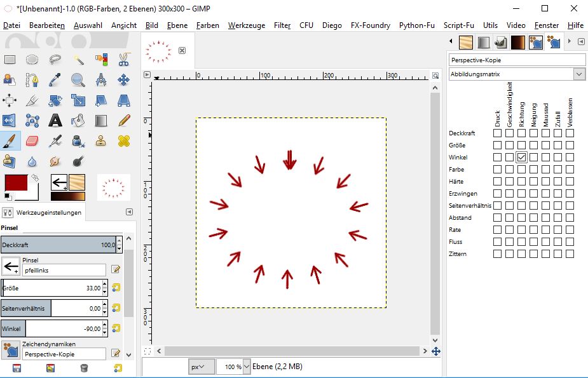
Task: Check Größe Geschwindigkeit checkbox
Action: (509, 145)
